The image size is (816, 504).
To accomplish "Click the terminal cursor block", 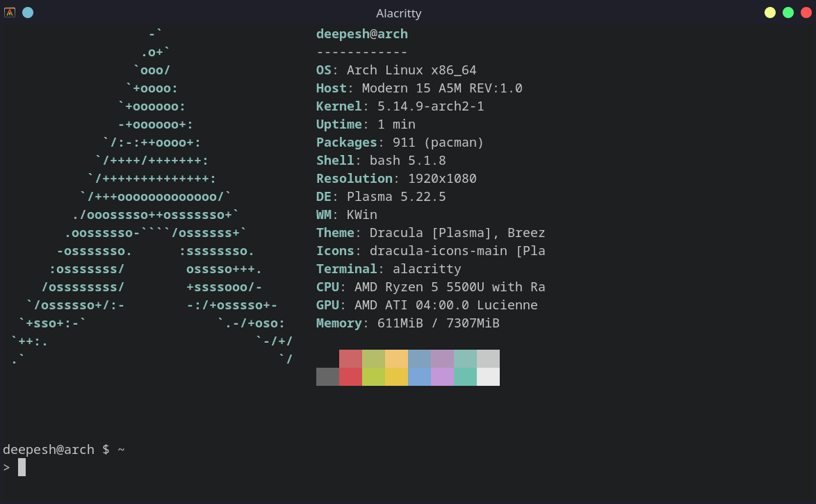I will coord(22,466).
